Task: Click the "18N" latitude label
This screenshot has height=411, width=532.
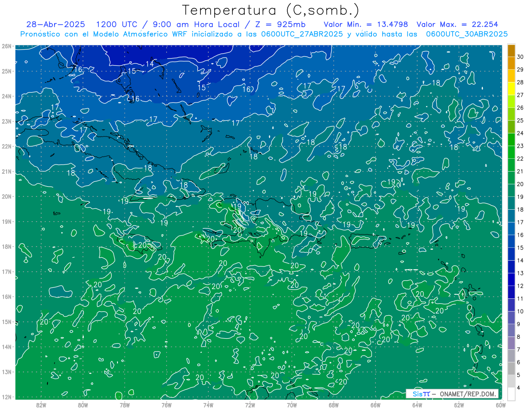Action: point(6,247)
